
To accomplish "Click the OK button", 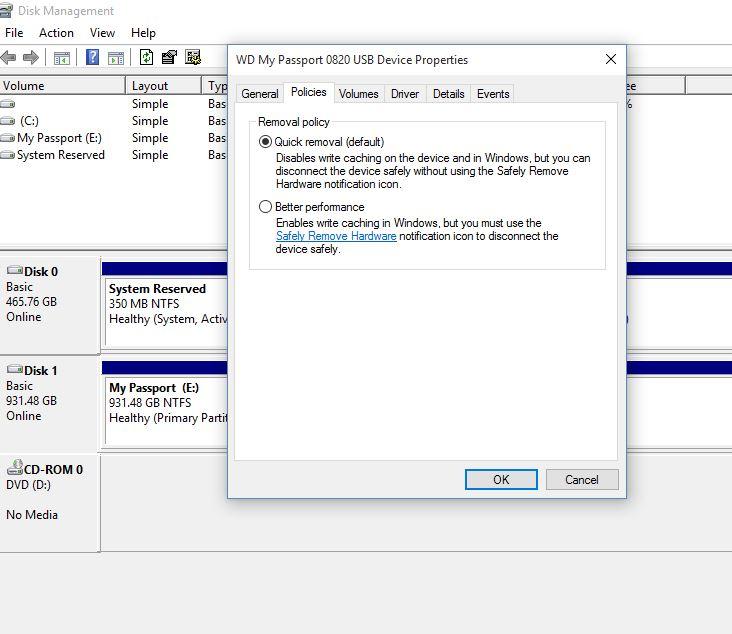I will 501,479.
